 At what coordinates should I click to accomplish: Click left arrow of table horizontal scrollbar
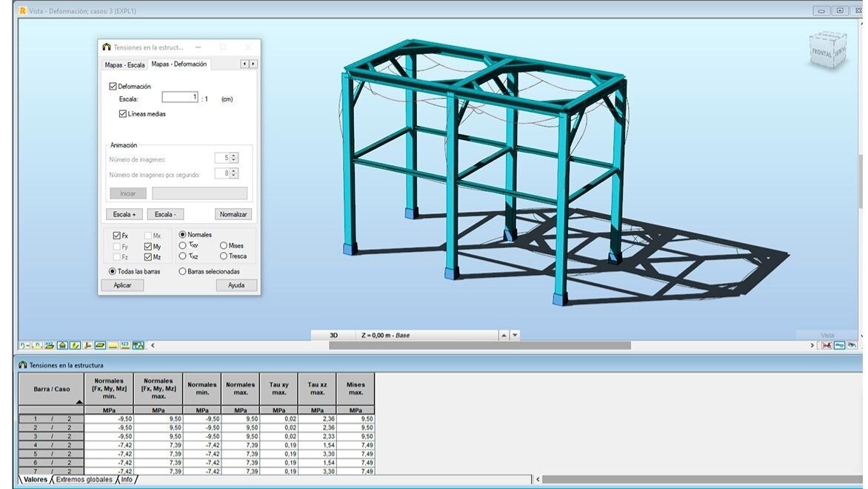click(538, 479)
